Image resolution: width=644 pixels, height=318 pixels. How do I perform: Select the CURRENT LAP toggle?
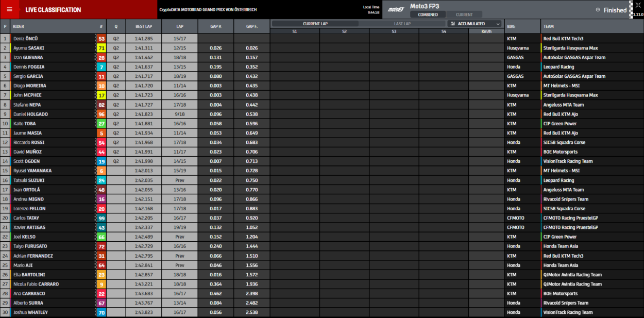pos(315,24)
